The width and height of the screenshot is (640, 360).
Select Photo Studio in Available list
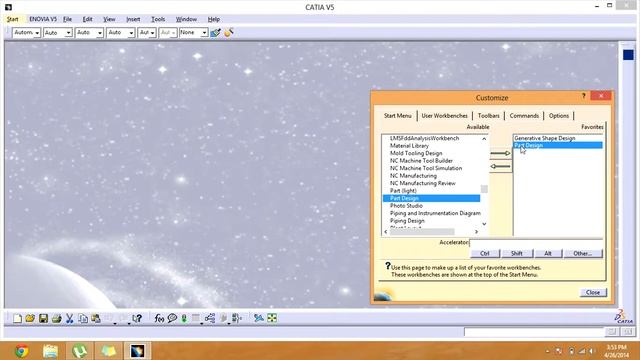point(406,206)
